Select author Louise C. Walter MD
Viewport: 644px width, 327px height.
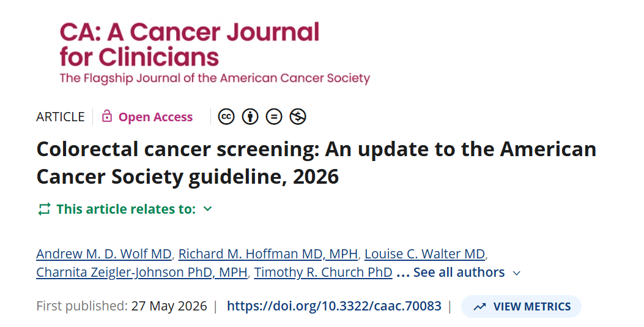[424, 254]
